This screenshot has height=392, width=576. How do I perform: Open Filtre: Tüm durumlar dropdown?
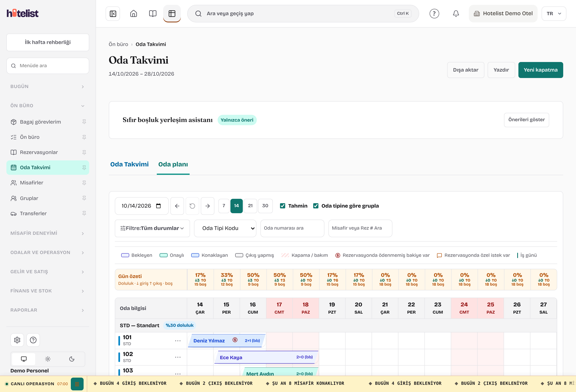tap(152, 228)
